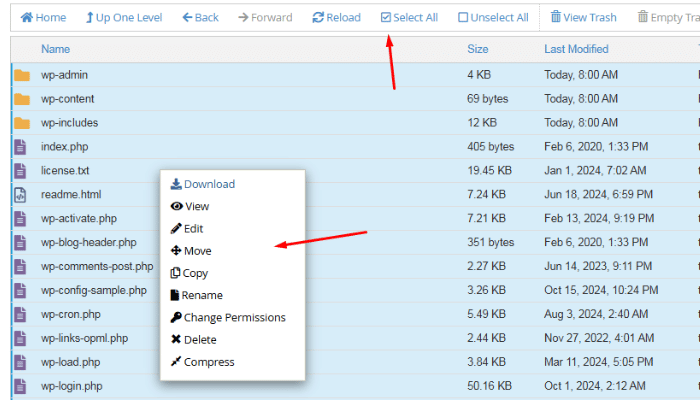
Task: Select the wp-admin folder name
Action: coord(64,75)
